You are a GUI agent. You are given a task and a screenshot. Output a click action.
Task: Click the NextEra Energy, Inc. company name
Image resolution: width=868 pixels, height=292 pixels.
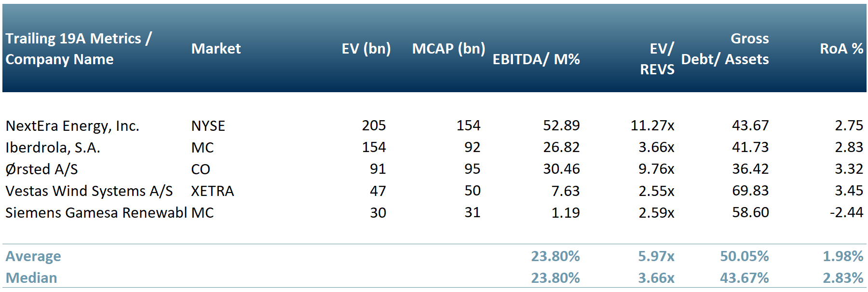[x=72, y=126]
